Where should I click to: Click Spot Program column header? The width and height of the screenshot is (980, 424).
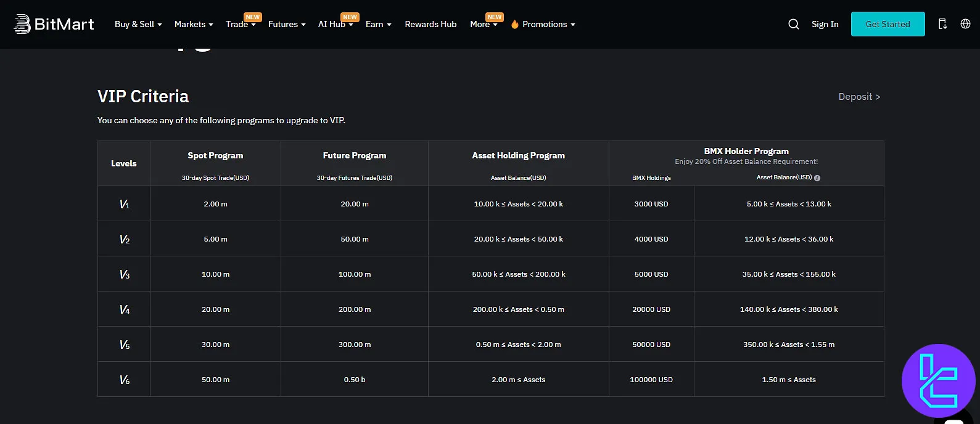[x=215, y=155]
